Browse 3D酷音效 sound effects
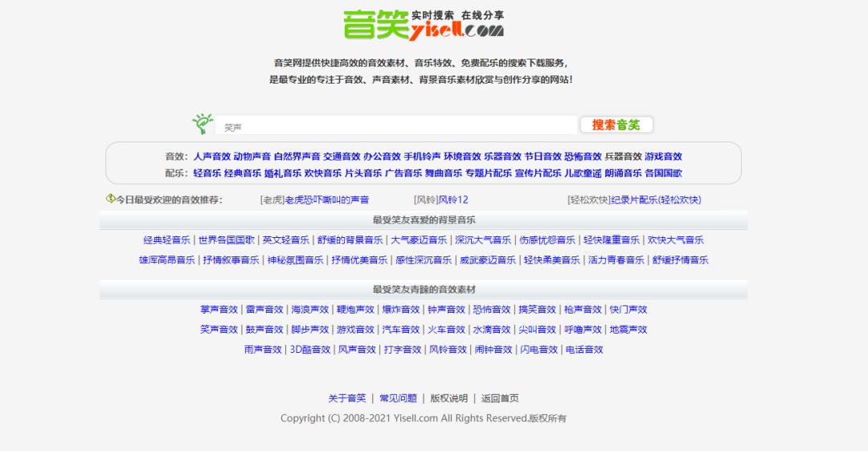This screenshot has height=451, width=868. point(310,349)
